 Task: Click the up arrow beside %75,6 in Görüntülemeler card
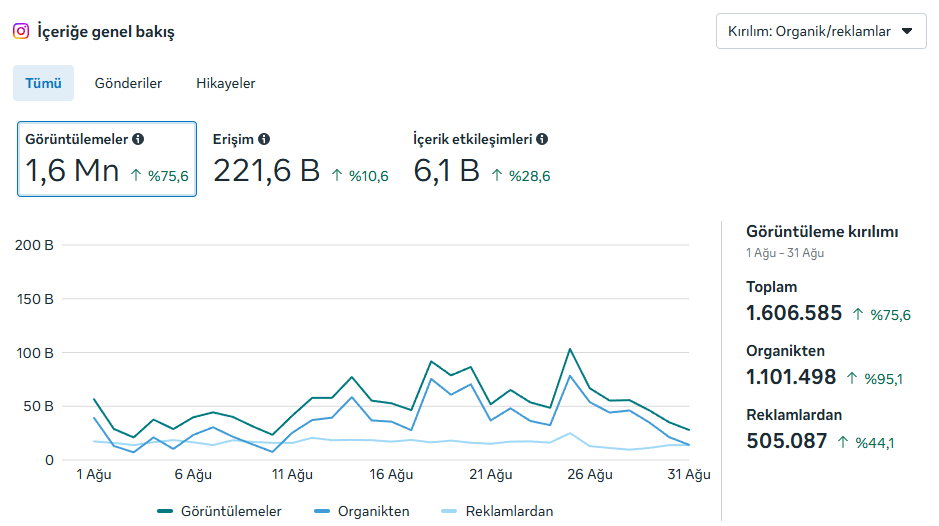coord(136,175)
